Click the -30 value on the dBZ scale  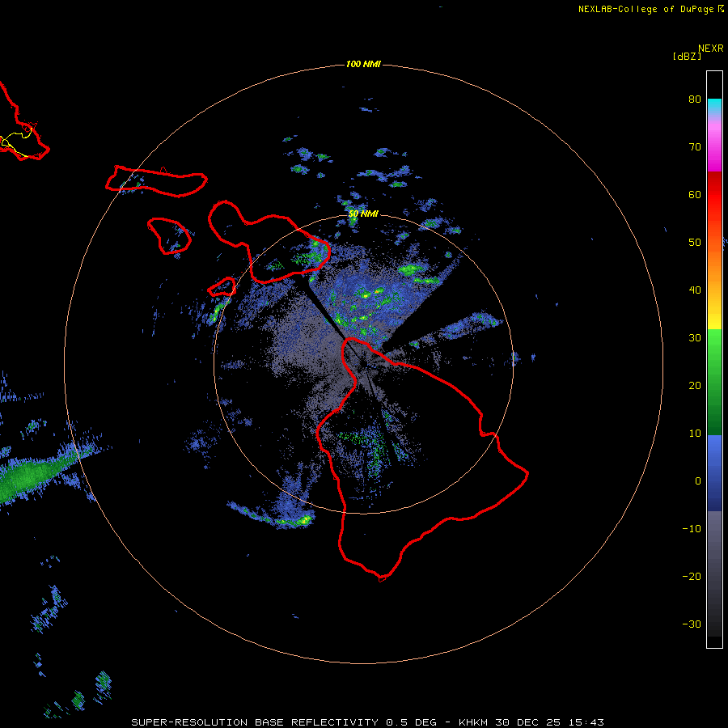(x=692, y=624)
